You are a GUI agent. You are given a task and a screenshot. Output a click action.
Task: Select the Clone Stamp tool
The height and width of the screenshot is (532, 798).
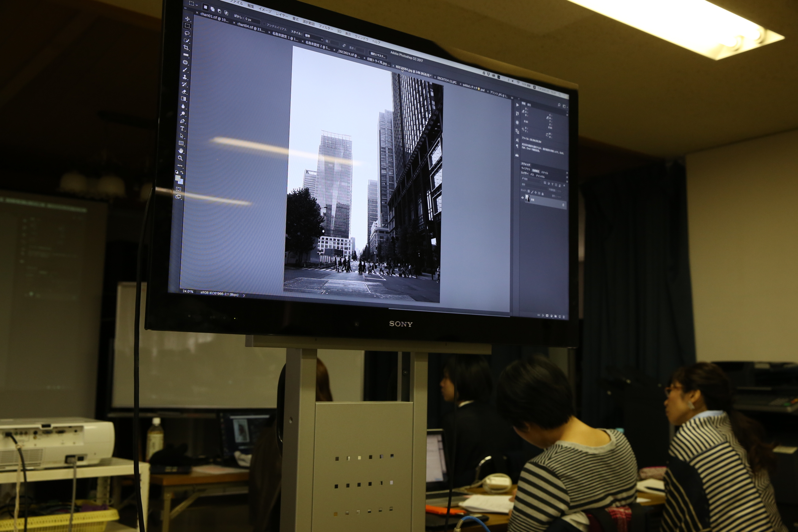185,77
